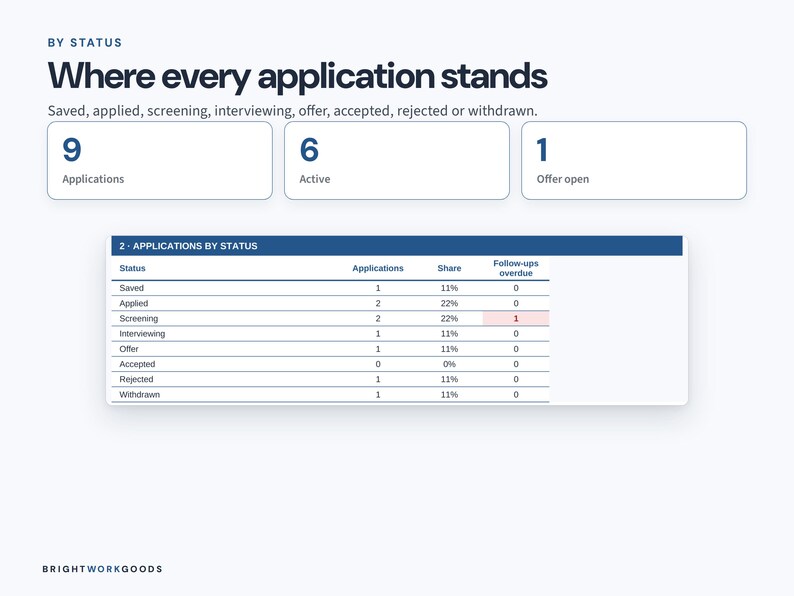Select the Saved status row label
This screenshot has height=596, width=794.
click(x=132, y=288)
